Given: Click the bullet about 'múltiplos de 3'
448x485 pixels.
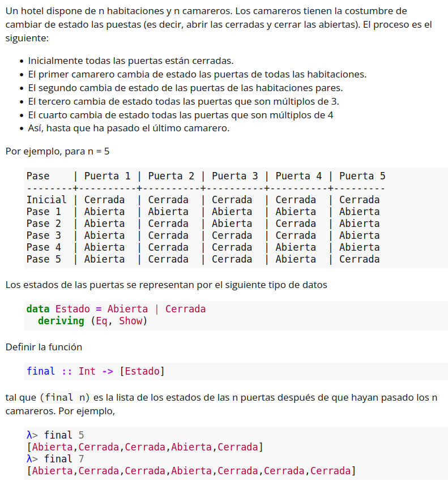Looking at the screenshot, I should click(x=183, y=101).
